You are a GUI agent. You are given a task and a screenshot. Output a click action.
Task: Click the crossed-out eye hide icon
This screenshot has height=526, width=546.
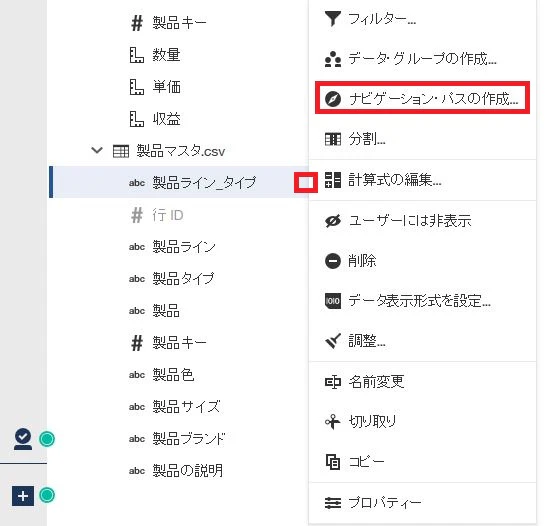tap(333, 221)
